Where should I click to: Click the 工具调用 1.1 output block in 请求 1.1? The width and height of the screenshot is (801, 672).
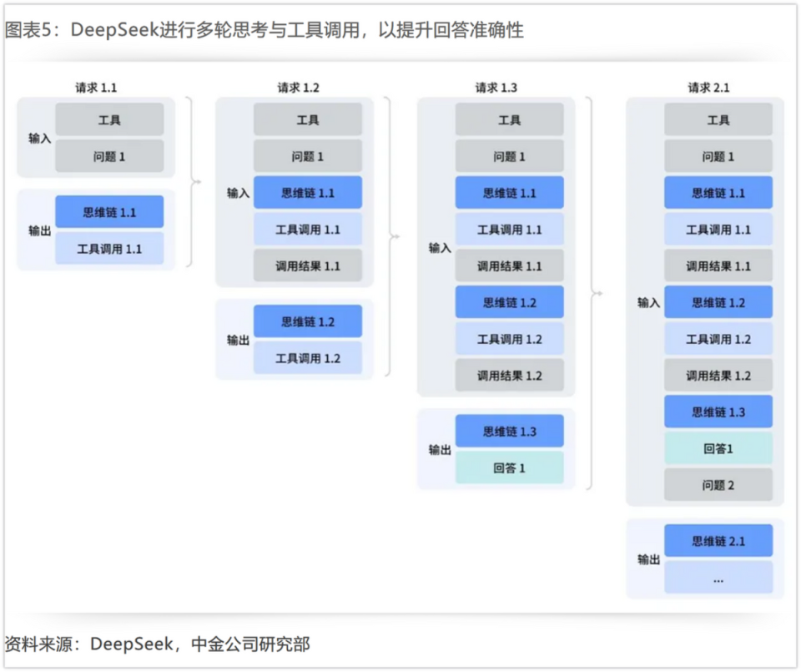(109, 249)
